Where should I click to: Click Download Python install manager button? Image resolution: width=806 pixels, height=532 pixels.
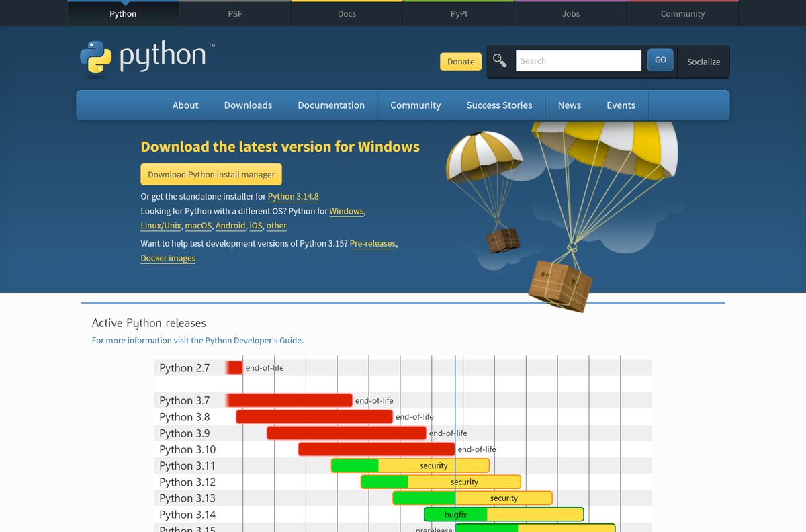(212, 175)
